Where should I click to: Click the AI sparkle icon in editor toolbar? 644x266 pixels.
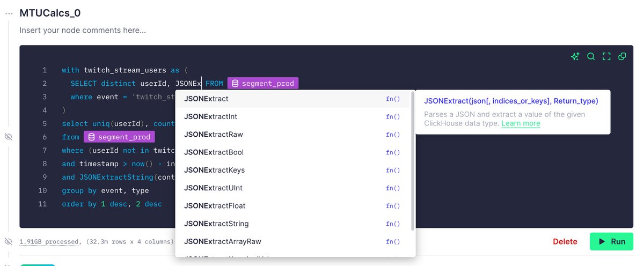pos(575,56)
